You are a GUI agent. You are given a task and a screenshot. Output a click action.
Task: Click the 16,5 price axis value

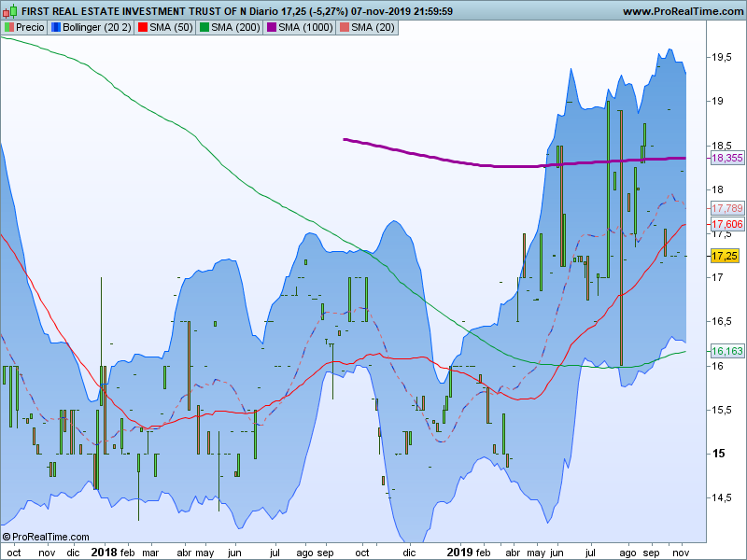(722, 321)
